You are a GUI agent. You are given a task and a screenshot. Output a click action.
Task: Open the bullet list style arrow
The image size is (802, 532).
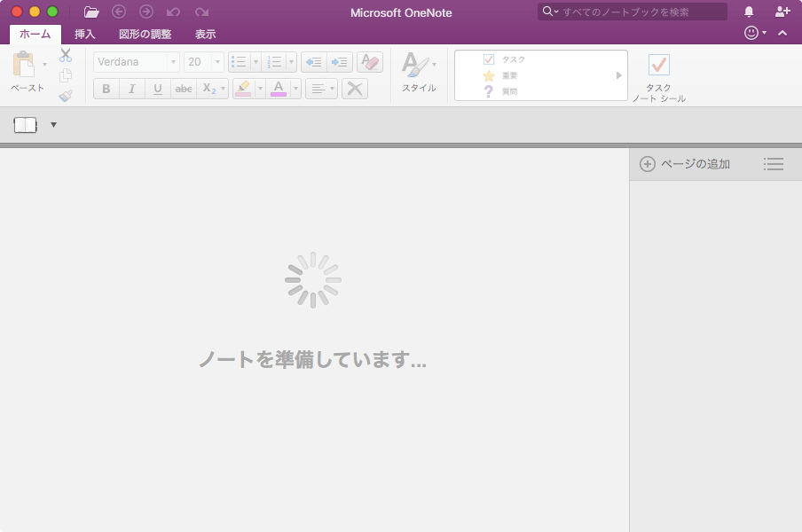click(256, 62)
